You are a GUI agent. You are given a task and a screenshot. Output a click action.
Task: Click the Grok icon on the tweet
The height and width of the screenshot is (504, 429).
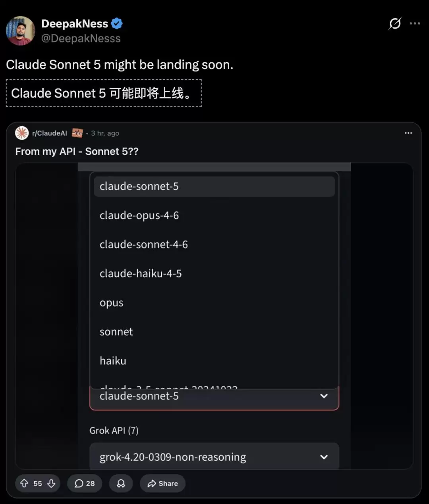[x=395, y=24]
